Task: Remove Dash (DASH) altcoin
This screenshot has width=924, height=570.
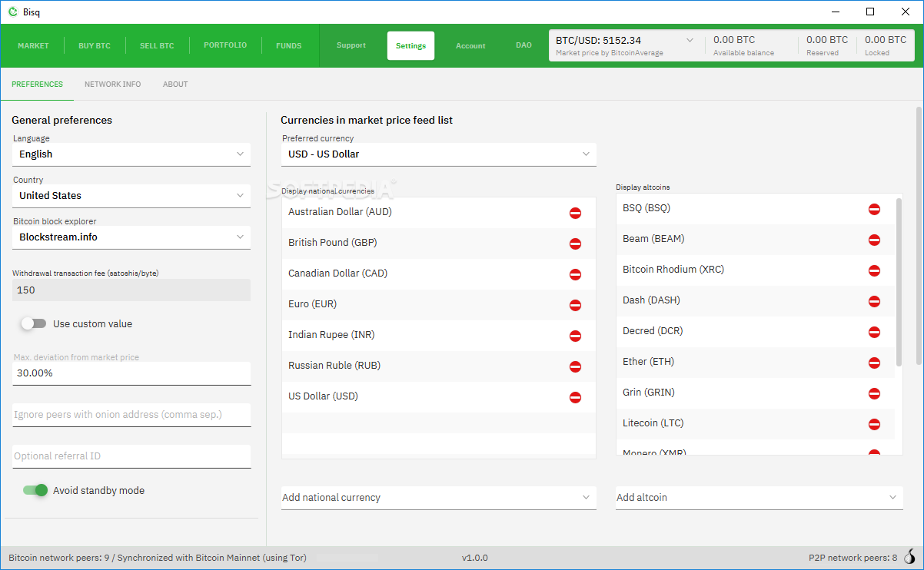Action: click(x=874, y=301)
